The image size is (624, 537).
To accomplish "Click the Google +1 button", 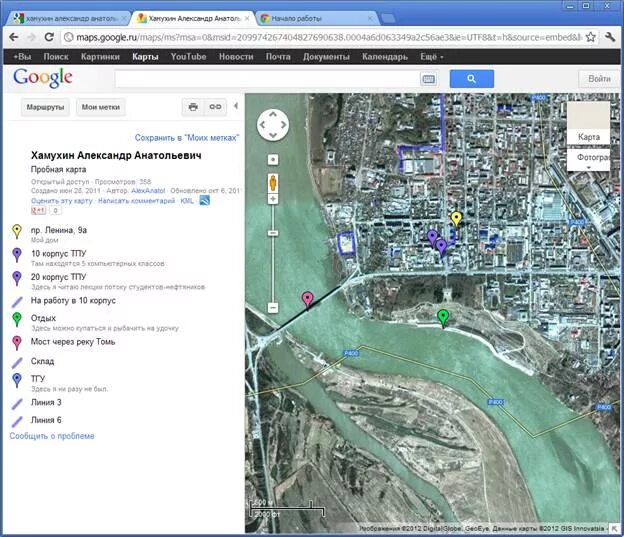I will (39, 211).
